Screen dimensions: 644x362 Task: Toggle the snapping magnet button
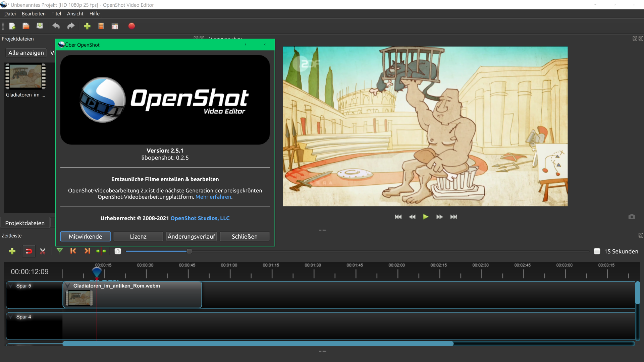[x=29, y=251]
